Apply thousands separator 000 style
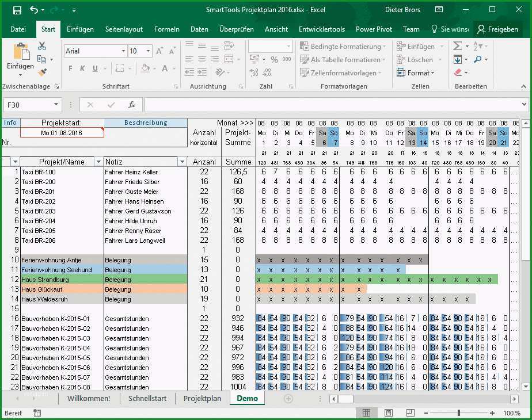532x420 pixels. (x=287, y=59)
